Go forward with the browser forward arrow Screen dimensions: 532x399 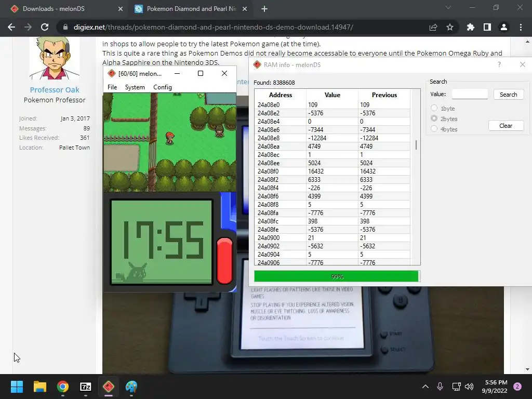(28, 27)
